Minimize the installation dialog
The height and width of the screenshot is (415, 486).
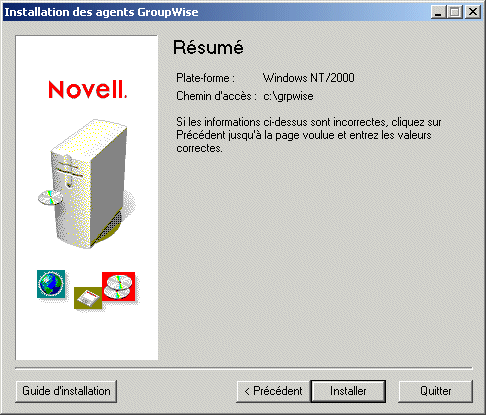[x=438, y=12]
